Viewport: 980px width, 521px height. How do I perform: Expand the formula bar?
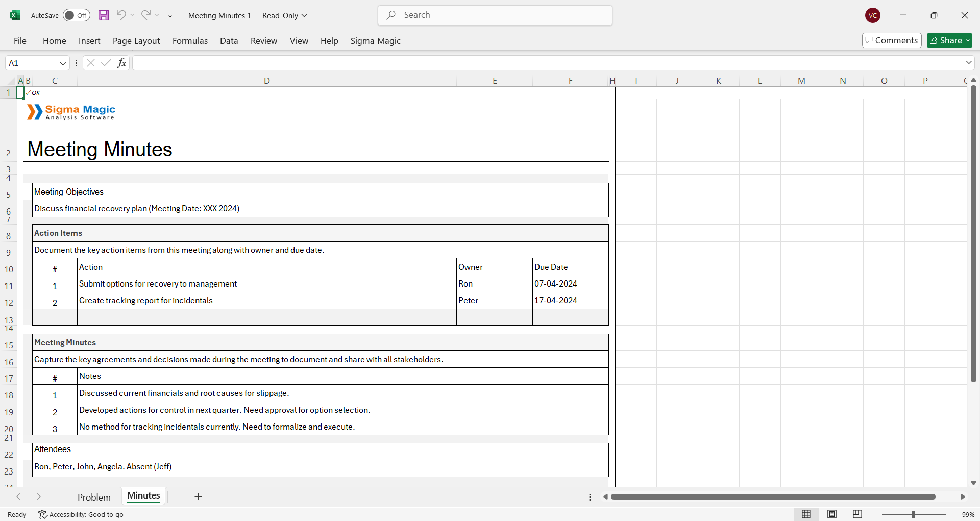(968, 62)
